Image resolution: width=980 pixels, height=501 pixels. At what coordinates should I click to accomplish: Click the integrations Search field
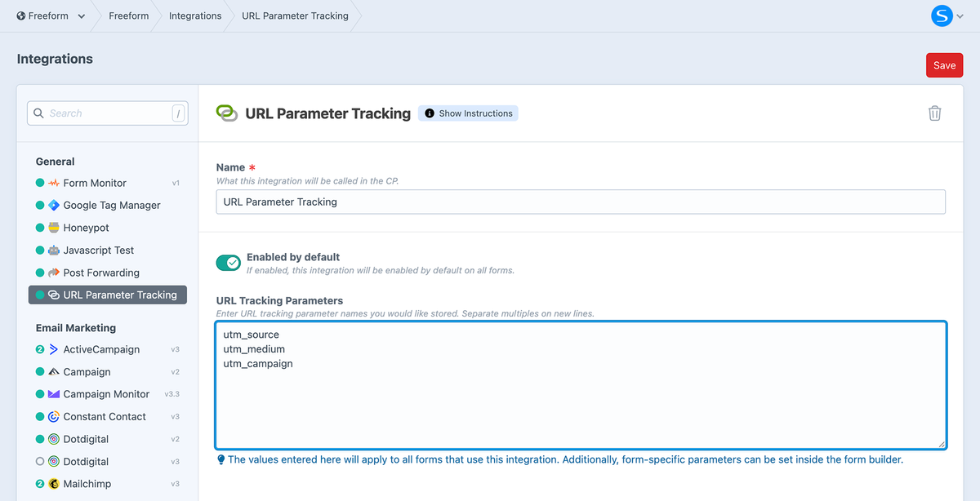tap(108, 113)
